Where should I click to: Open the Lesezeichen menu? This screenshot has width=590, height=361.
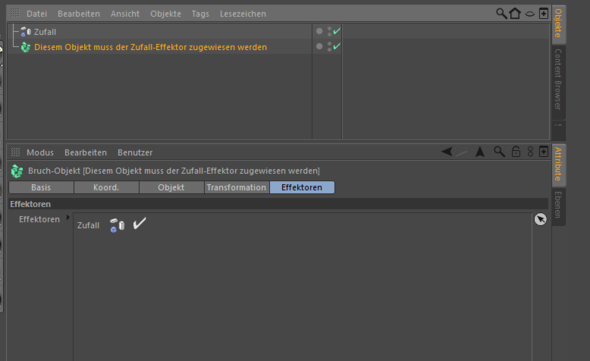pyautogui.click(x=243, y=14)
